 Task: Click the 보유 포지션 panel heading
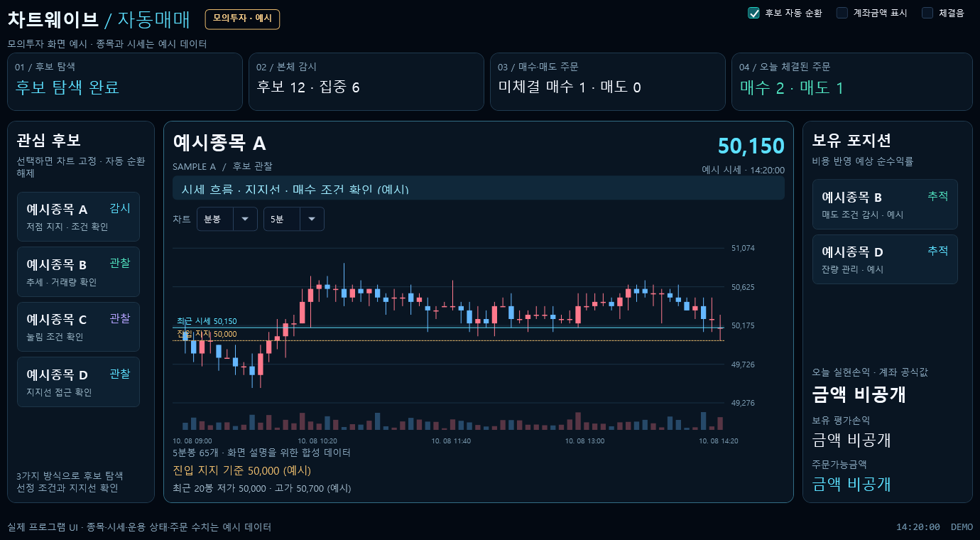tap(851, 140)
